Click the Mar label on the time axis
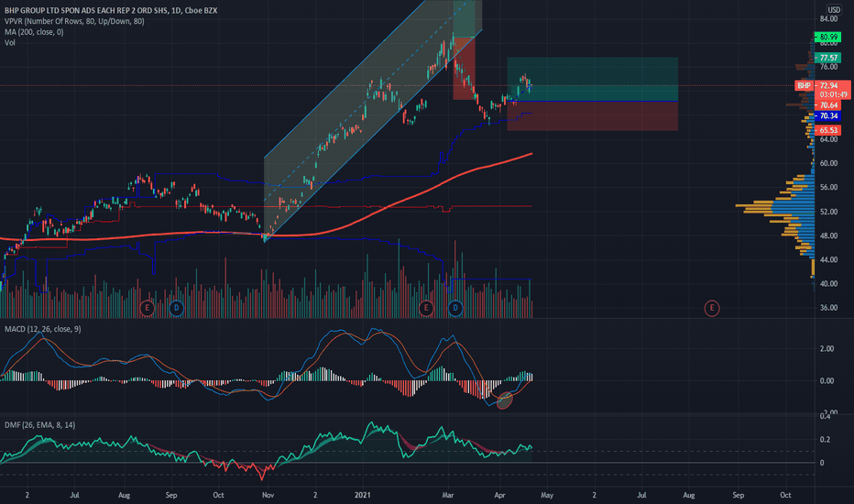The width and height of the screenshot is (854, 504). coord(448,495)
